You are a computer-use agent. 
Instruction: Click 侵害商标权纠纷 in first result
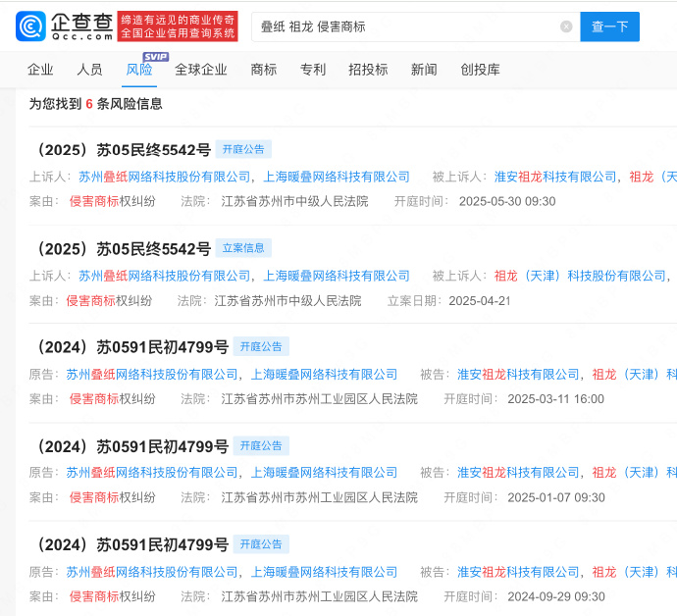[112, 202]
